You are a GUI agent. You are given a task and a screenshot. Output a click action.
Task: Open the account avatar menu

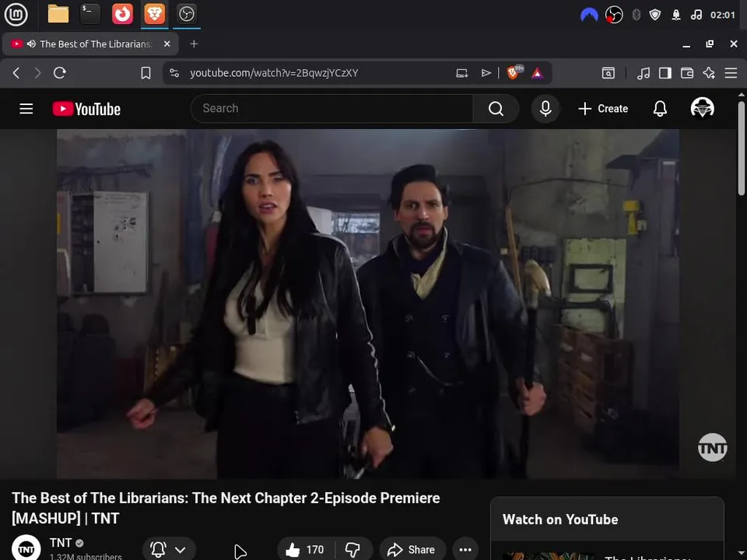[x=702, y=108]
